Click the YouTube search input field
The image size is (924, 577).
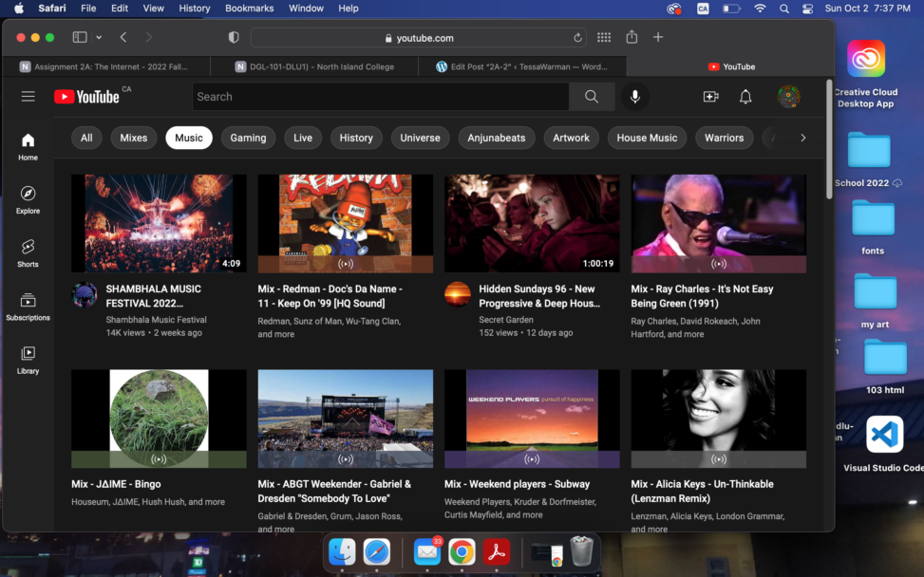381,97
